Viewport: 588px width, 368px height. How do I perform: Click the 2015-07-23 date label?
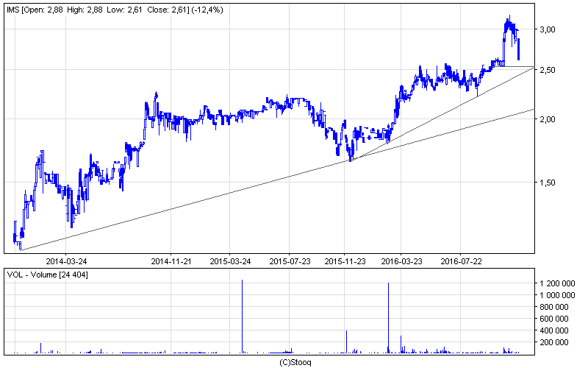(x=290, y=261)
